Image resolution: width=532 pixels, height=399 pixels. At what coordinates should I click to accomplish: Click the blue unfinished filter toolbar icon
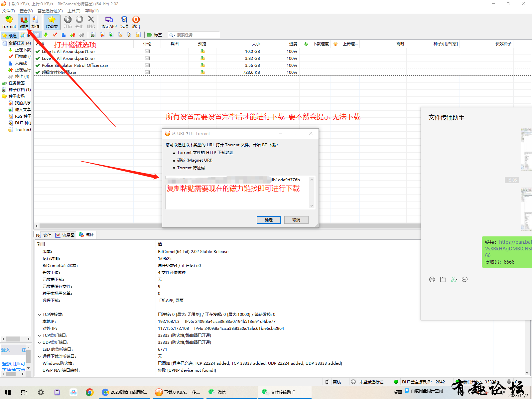[x=64, y=35]
